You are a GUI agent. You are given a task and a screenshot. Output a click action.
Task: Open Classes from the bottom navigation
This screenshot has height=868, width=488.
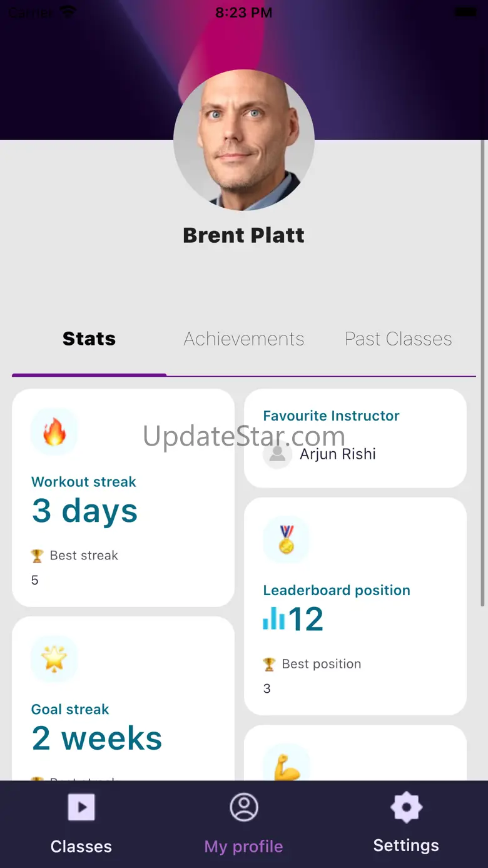(x=81, y=824)
